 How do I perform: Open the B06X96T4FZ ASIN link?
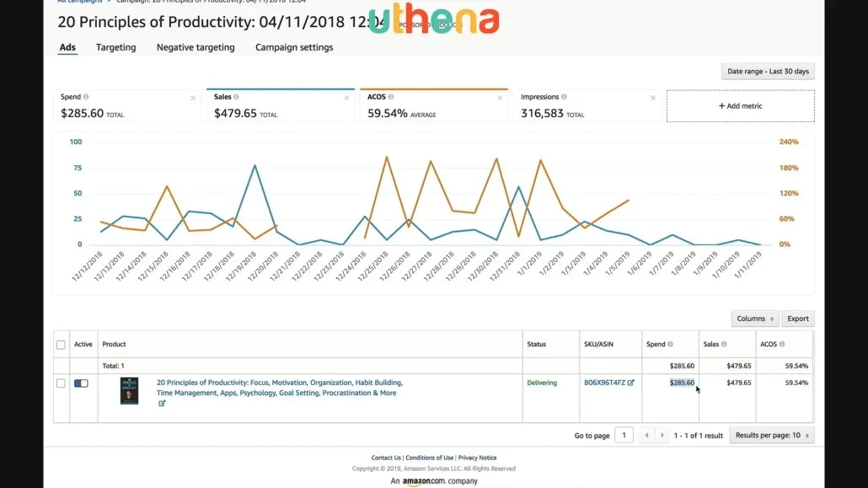[604, 383]
